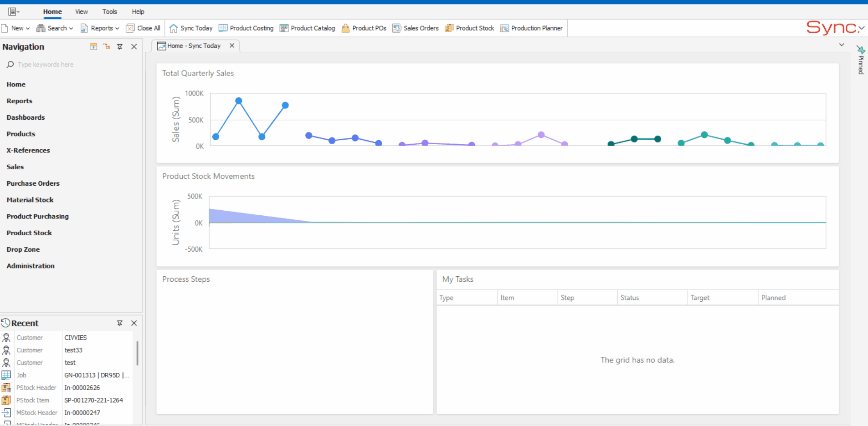Select Administration in Navigation

[x=31, y=266]
